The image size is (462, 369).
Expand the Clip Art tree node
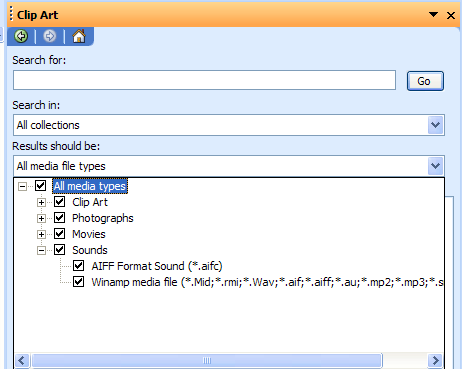[41, 202]
